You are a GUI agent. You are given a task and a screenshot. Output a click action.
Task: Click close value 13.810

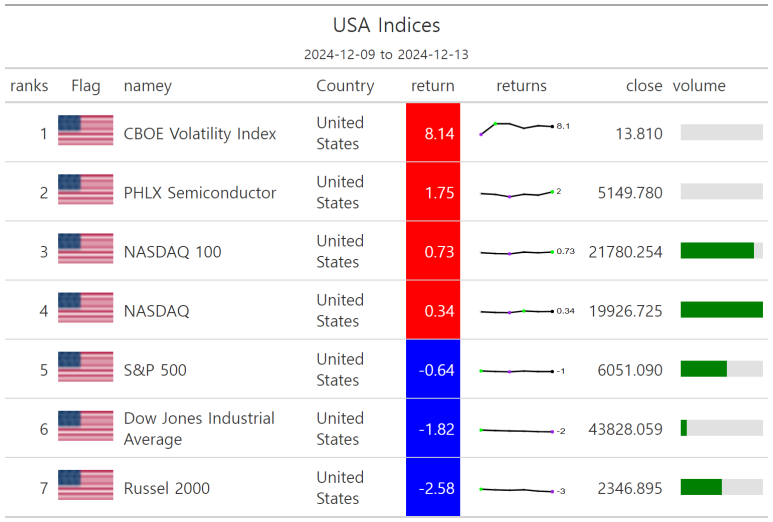coord(639,134)
